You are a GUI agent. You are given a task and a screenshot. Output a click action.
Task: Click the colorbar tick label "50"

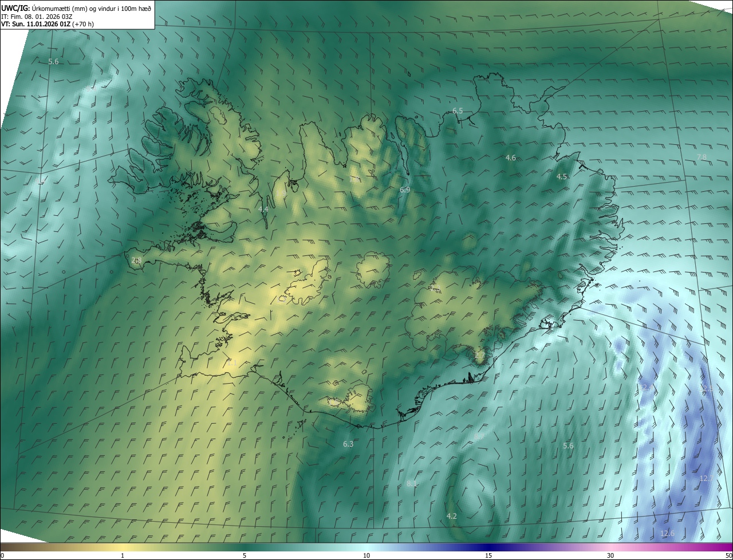pos(728,555)
